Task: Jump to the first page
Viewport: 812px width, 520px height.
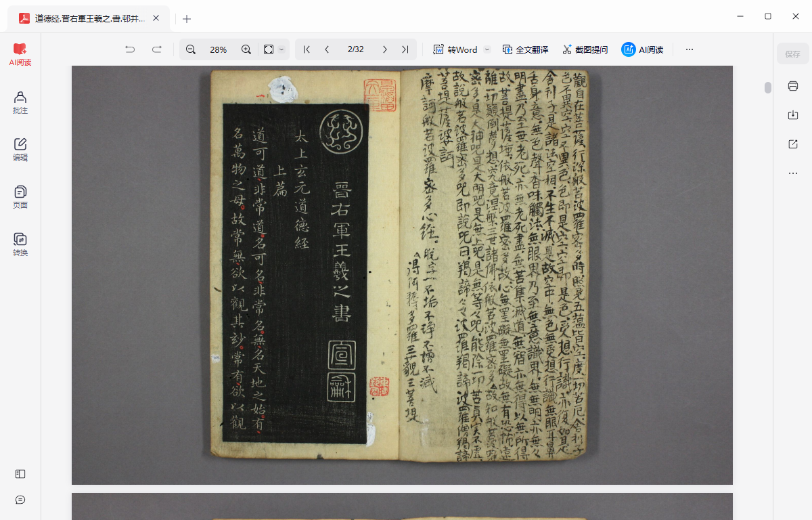Action: pos(307,49)
